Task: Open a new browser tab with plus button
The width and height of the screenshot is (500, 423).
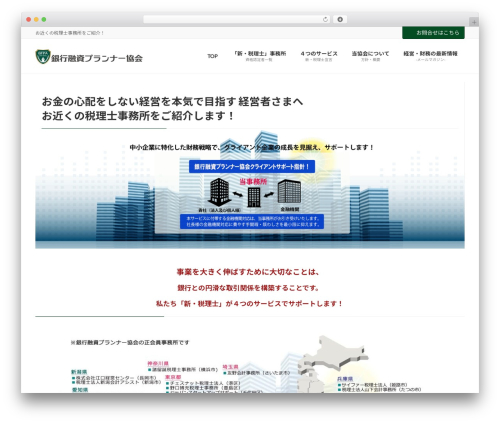Action: 474,22
